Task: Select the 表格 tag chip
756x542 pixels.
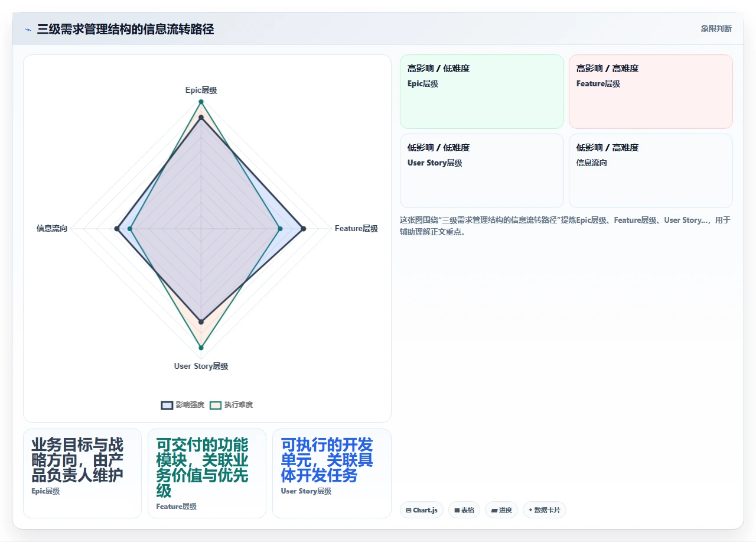Action: point(464,510)
